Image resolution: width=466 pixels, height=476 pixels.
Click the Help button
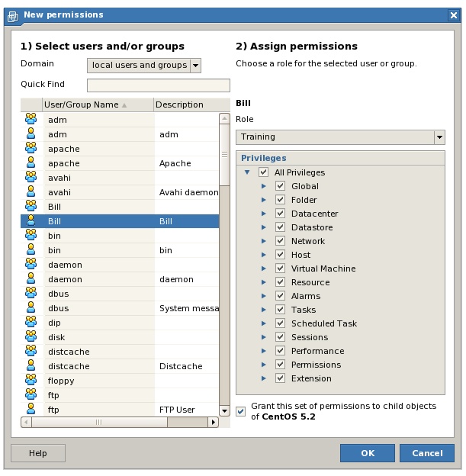(x=37, y=453)
